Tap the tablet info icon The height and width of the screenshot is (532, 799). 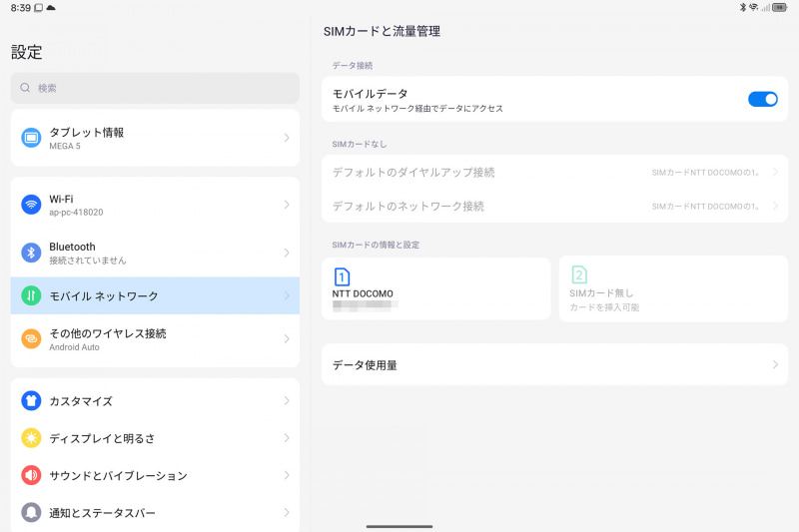coord(31,138)
